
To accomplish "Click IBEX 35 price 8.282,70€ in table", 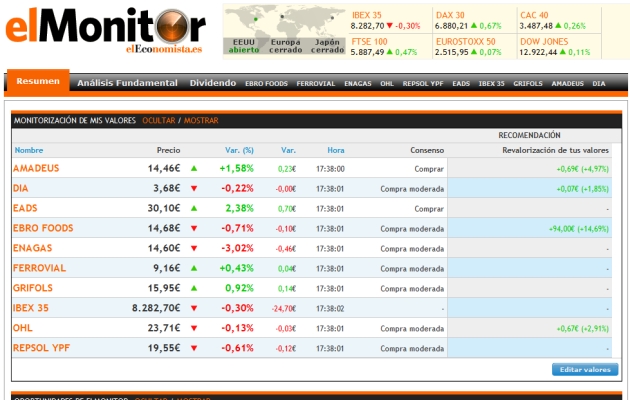I will tap(156, 308).
